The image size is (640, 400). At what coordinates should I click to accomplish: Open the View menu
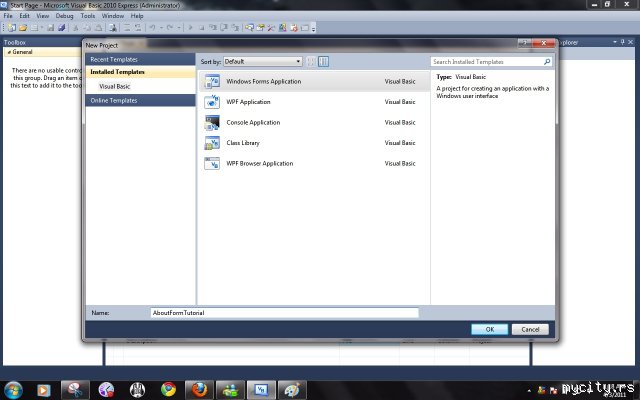click(x=42, y=16)
